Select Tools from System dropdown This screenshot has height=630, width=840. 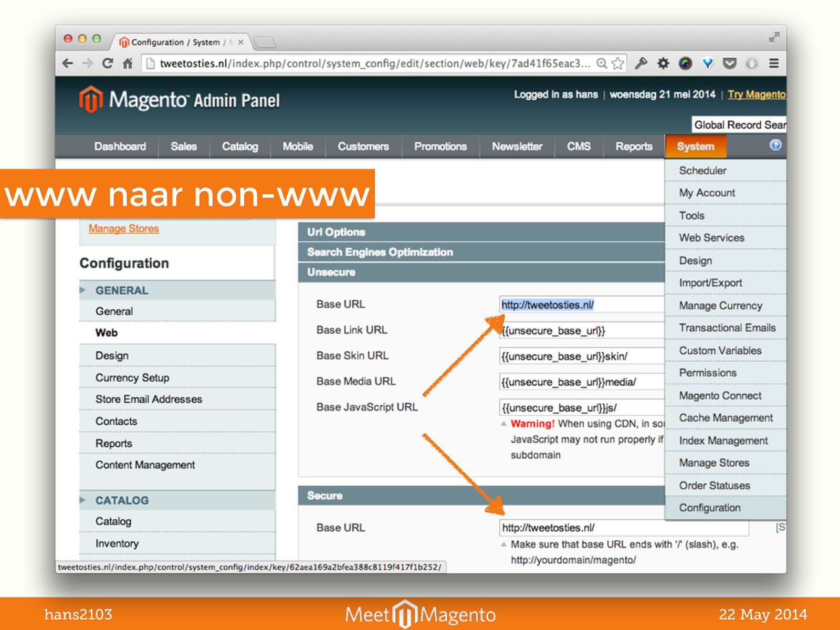(x=726, y=215)
